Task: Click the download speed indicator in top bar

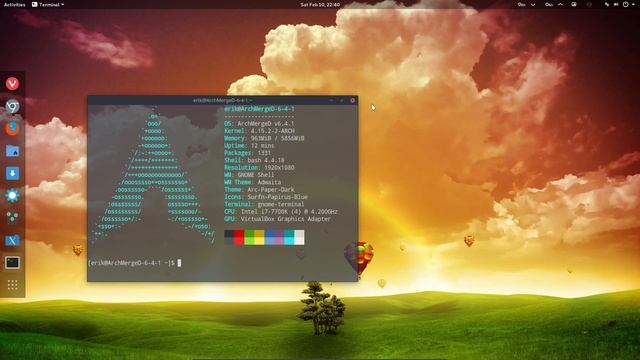Action: 527,4
